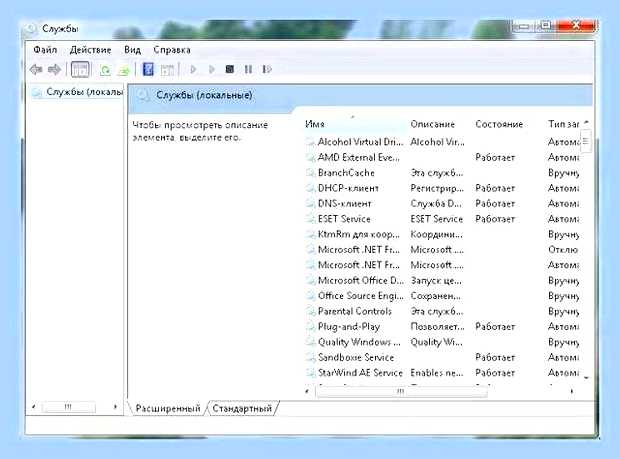Open the Файл menu

click(x=45, y=50)
